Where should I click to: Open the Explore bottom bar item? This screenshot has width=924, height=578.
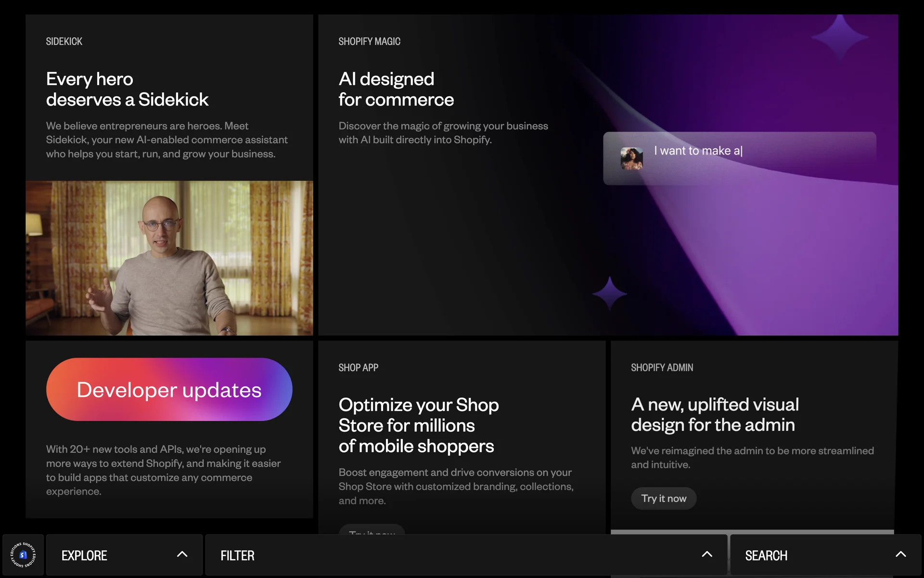pyautogui.click(x=84, y=555)
